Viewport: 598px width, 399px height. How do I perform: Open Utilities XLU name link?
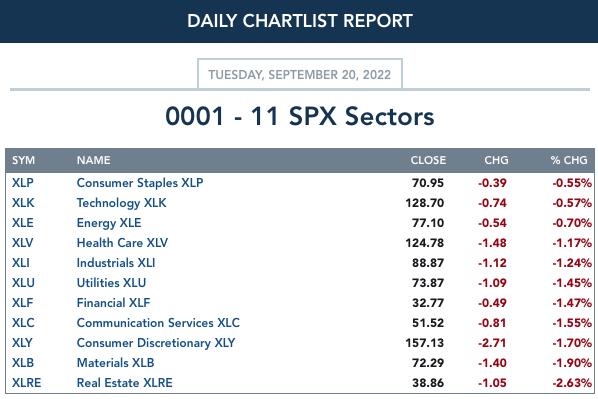pyautogui.click(x=111, y=283)
